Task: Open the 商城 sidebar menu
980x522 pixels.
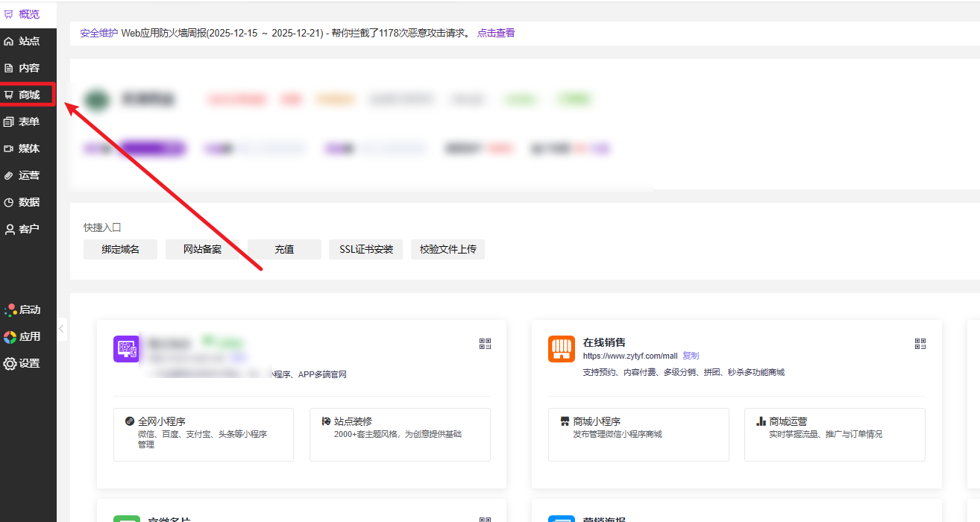Action: (x=28, y=95)
